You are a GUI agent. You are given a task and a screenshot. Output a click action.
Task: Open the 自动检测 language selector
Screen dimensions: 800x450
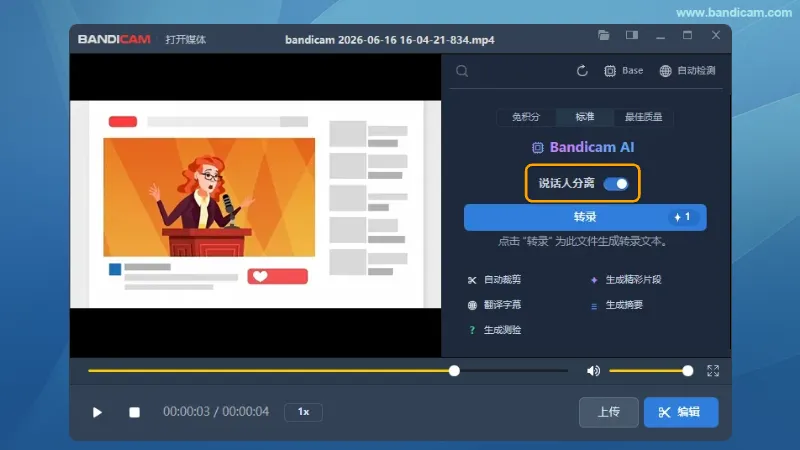tap(687, 71)
